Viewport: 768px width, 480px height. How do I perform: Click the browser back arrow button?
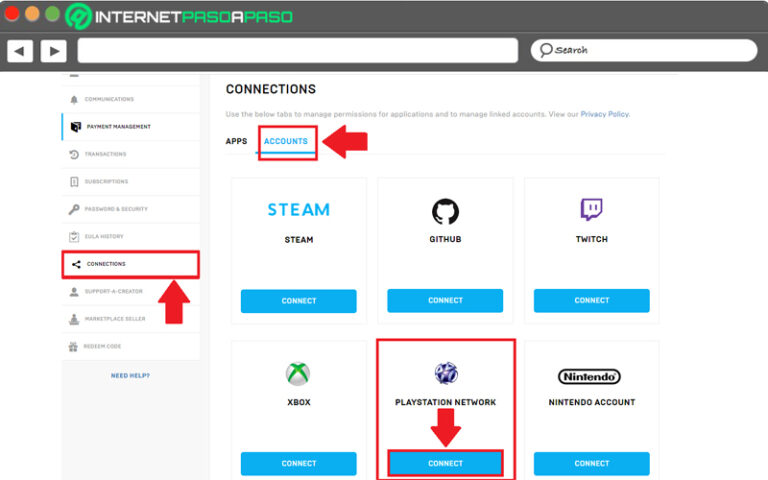click(x=20, y=50)
